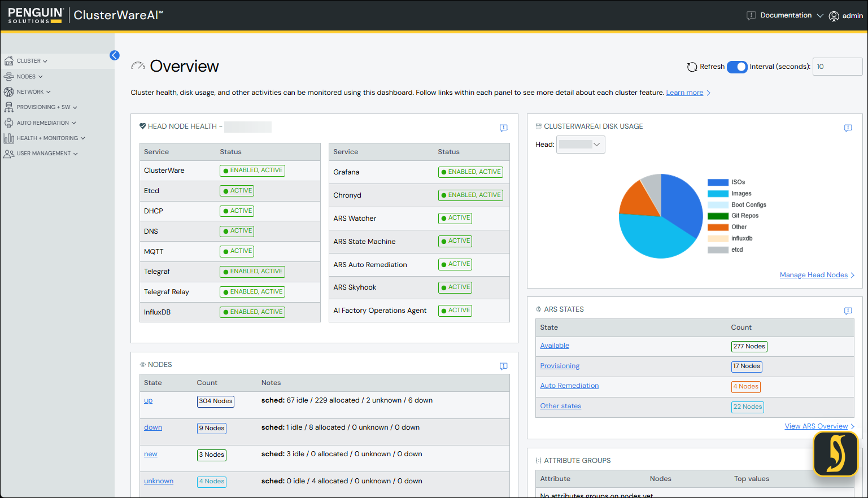Click the unknown nodes state link
Viewport: 868px width, 498px height.
click(x=159, y=481)
